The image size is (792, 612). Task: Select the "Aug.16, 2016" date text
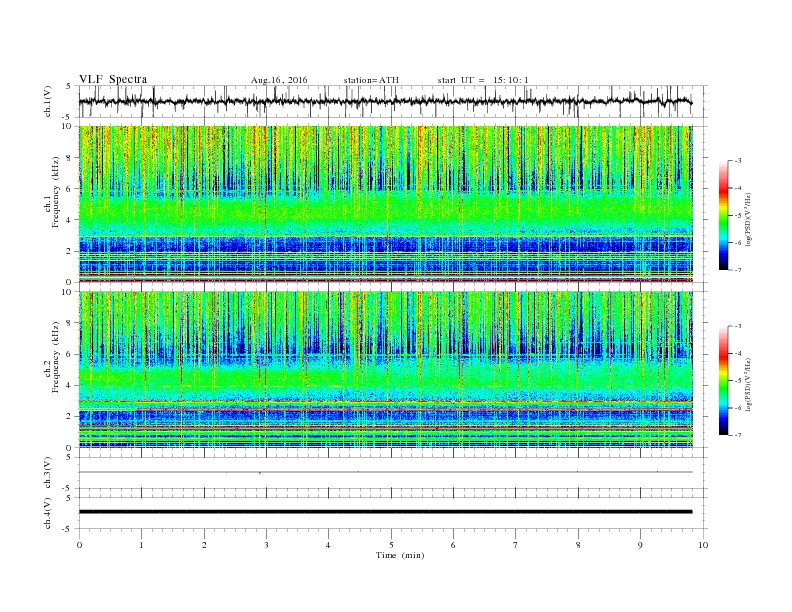coord(279,80)
